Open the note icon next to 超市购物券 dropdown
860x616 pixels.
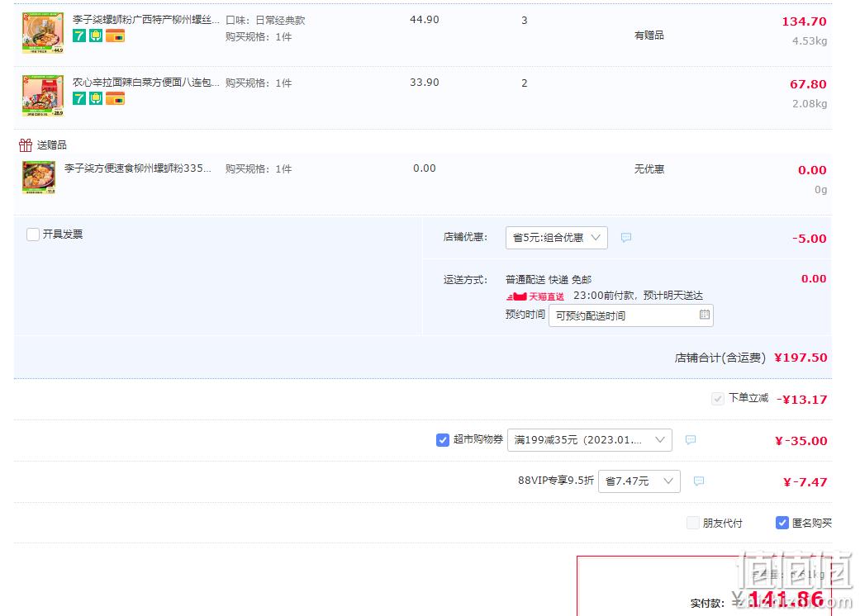691,439
